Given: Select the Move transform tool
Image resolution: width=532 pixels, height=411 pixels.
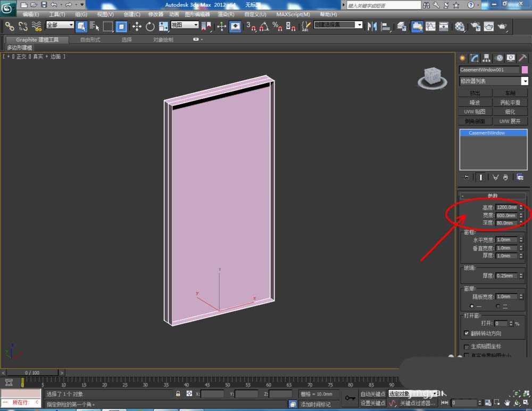Looking at the screenshot, I should (137, 26).
